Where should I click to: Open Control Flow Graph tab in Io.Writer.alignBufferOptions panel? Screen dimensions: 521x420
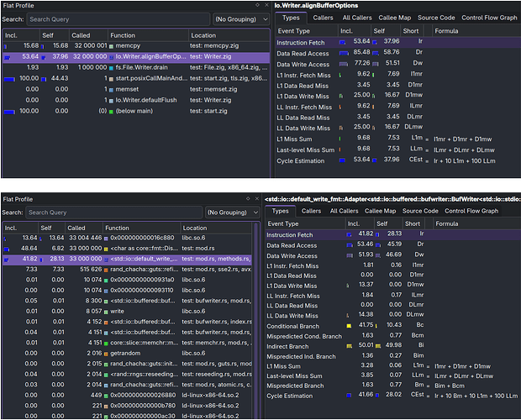[x=491, y=18]
